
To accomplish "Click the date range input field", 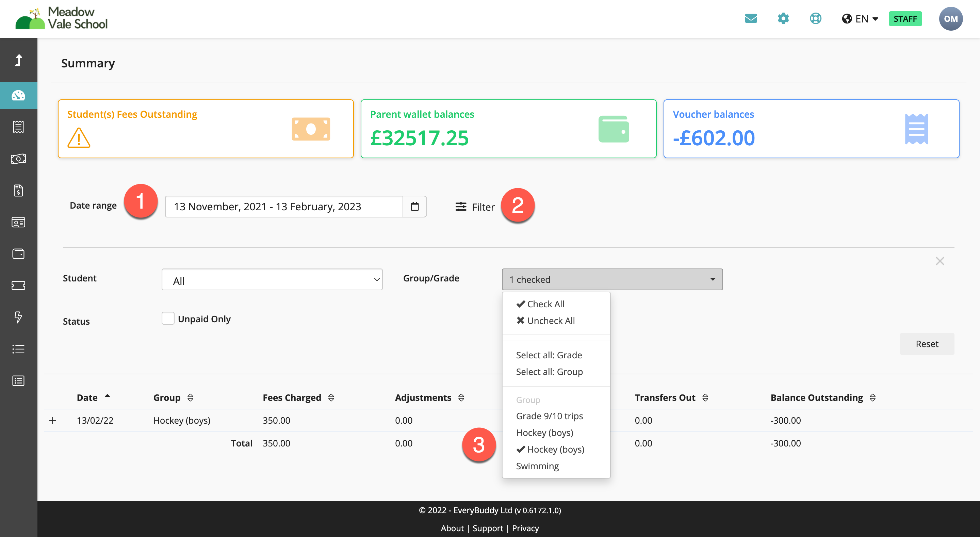I will (x=284, y=206).
